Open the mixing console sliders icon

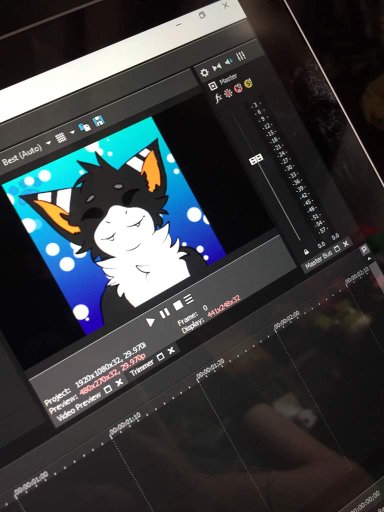(x=241, y=56)
